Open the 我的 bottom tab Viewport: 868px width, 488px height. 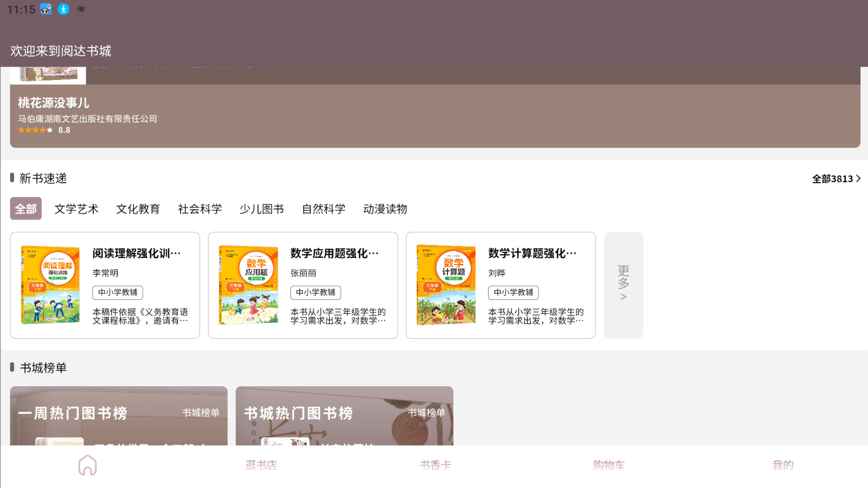tap(783, 465)
